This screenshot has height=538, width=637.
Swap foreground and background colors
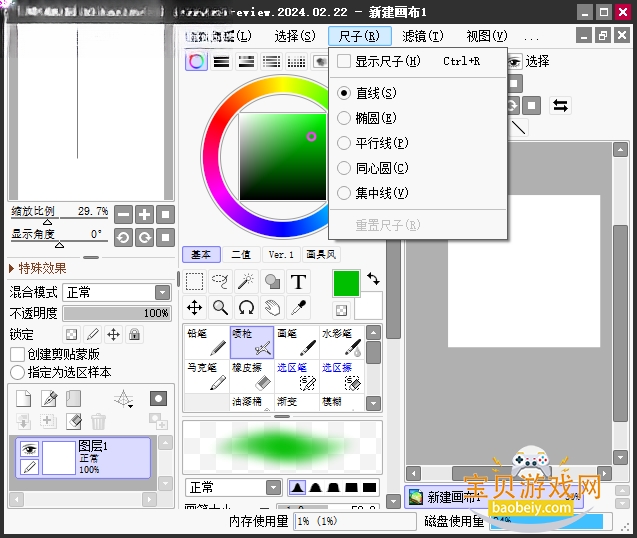(x=373, y=279)
